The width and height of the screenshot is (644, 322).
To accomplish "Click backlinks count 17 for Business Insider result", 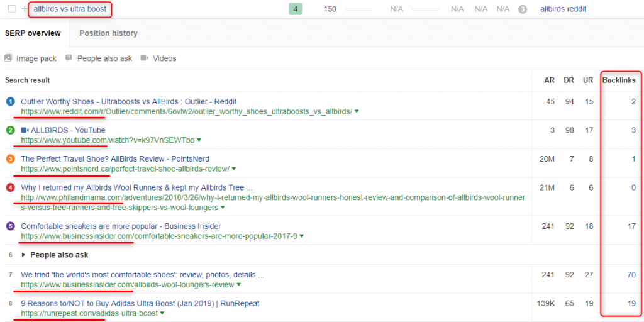I will click(x=631, y=226).
